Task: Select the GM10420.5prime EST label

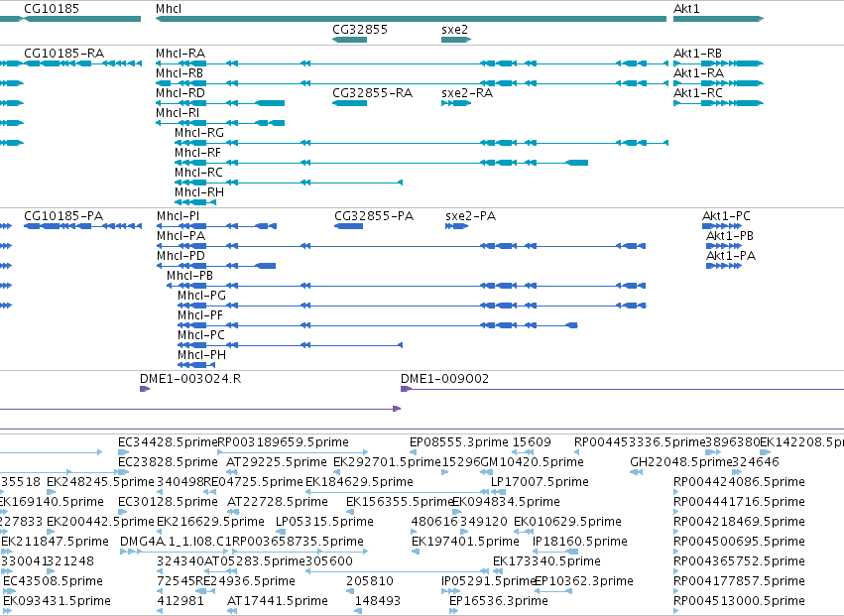Action: click(x=532, y=462)
